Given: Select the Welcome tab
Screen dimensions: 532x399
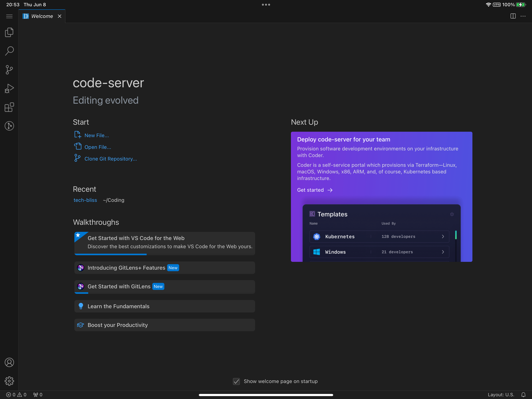Looking at the screenshot, I should pyautogui.click(x=42, y=16).
